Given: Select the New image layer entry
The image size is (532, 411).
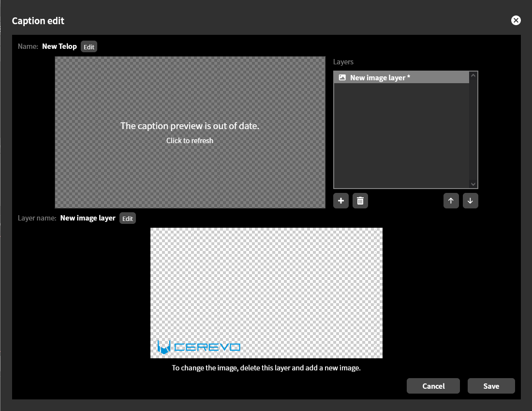Looking at the screenshot, I should [402, 78].
